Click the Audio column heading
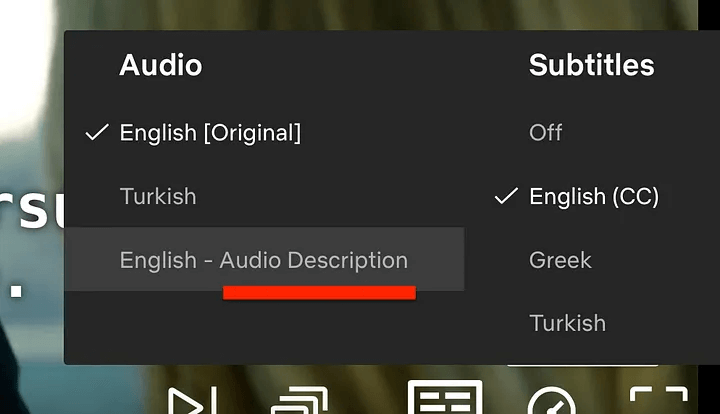720x414 pixels. pos(161,65)
